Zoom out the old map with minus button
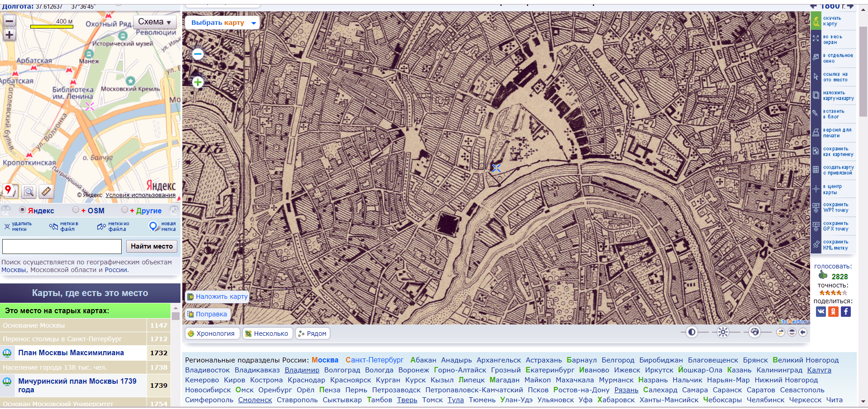The image size is (868, 409). [x=198, y=54]
